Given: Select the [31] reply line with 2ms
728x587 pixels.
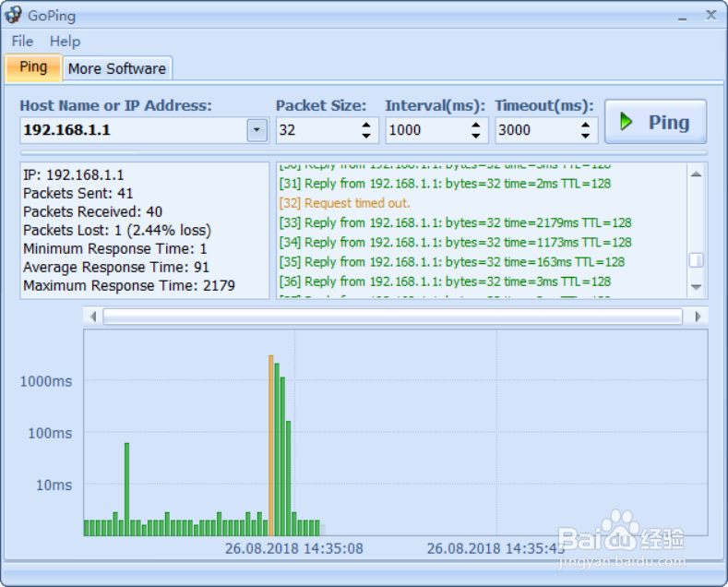Looking at the screenshot, I should [x=445, y=184].
